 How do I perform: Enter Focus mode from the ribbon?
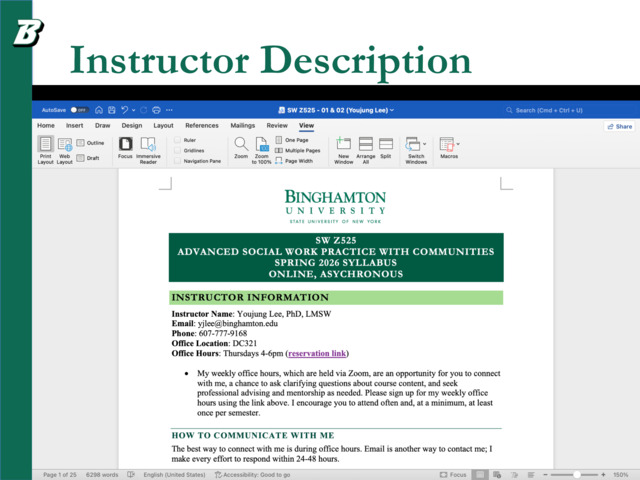point(125,147)
